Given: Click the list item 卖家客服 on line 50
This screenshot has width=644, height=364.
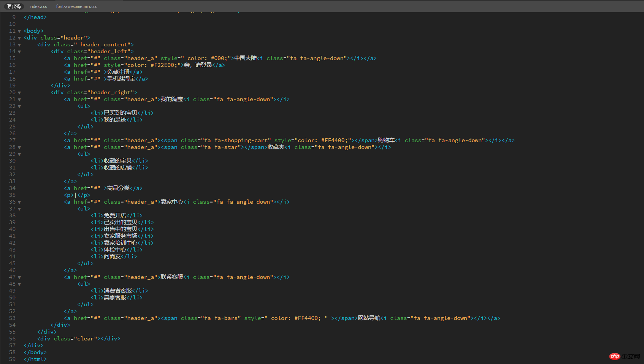Looking at the screenshot, I should pyautogui.click(x=115, y=298).
